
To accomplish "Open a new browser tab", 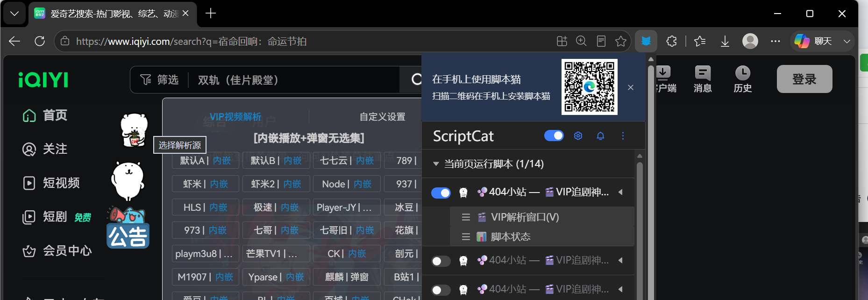I will click(211, 14).
